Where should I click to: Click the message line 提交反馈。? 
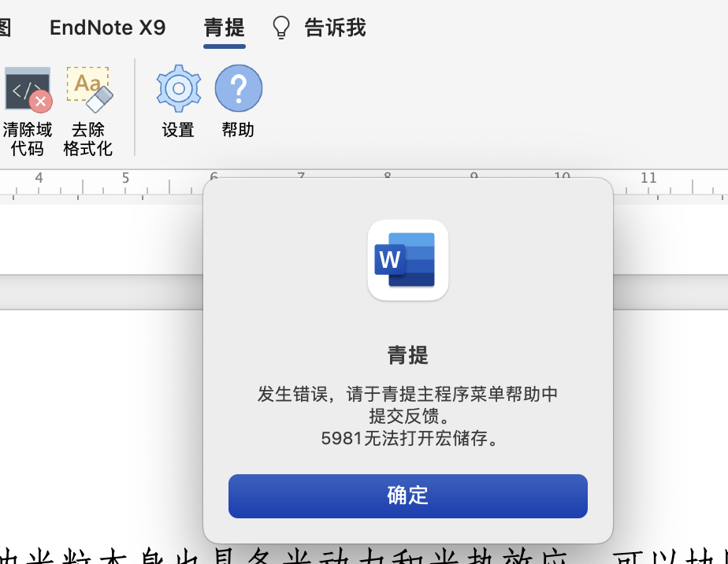coord(409,416)
